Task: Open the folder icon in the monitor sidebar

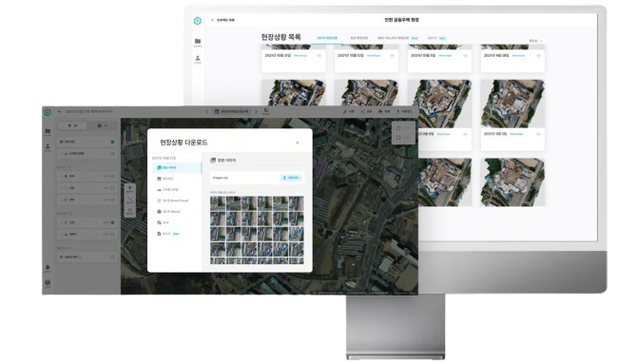Action: coord(198,41)
